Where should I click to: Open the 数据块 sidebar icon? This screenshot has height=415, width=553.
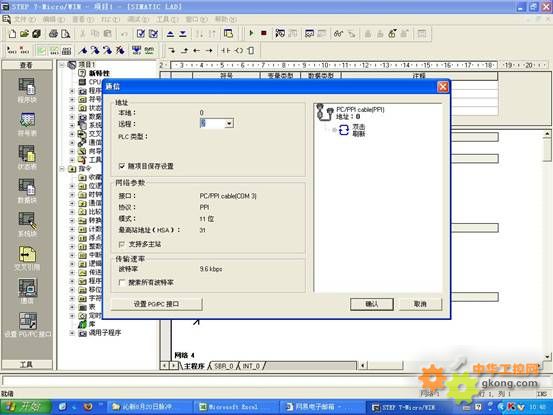[x=27, y=191]
